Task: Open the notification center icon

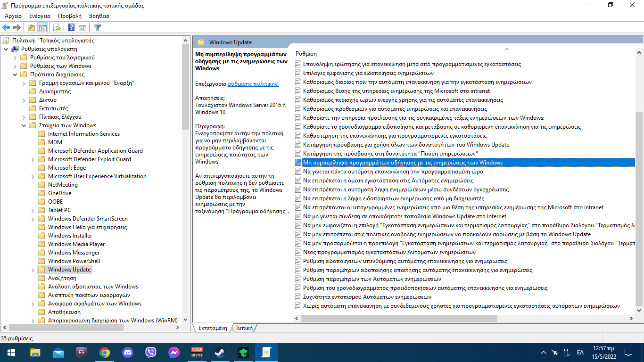Action: tap(628, 352)
